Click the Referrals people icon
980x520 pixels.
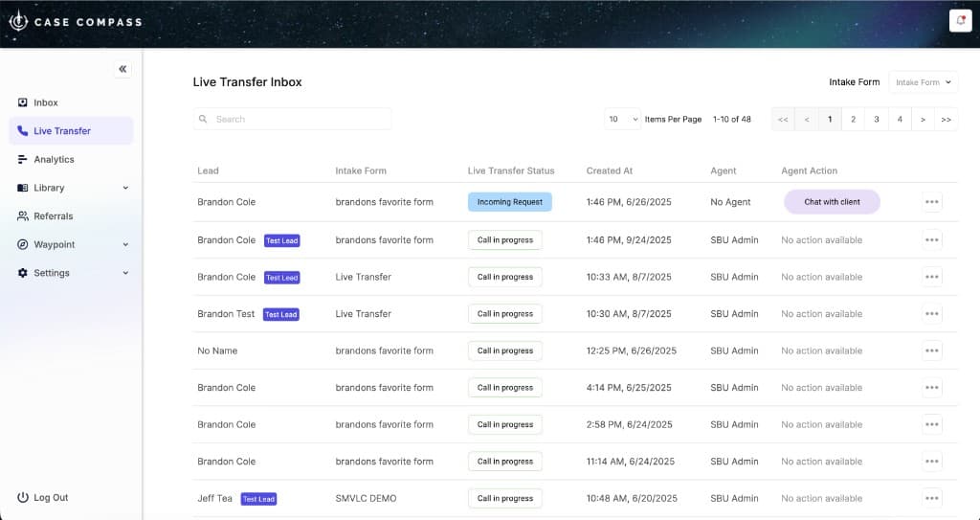[x=23, y=216]
